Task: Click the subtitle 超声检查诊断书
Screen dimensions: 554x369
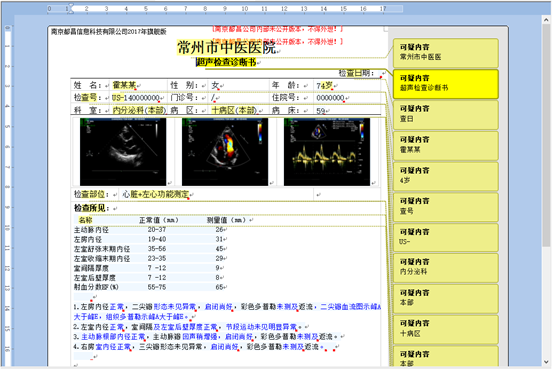Action: (226, 62)
